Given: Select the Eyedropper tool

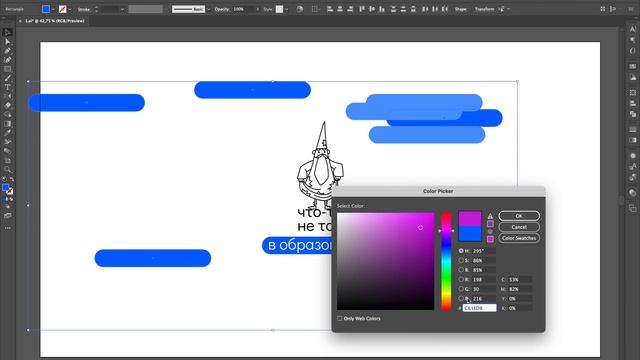Looking at the screenshot, I should [x=7, y=133].
